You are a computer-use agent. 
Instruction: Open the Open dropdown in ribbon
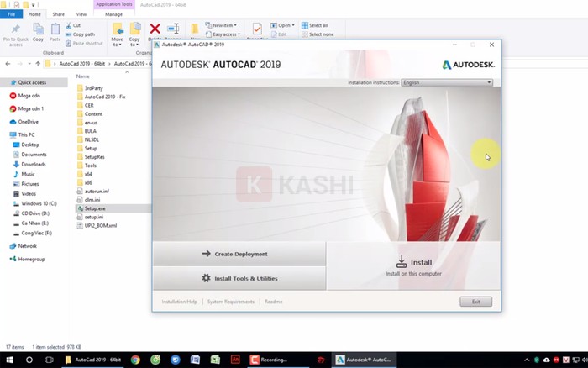point(282,25)
